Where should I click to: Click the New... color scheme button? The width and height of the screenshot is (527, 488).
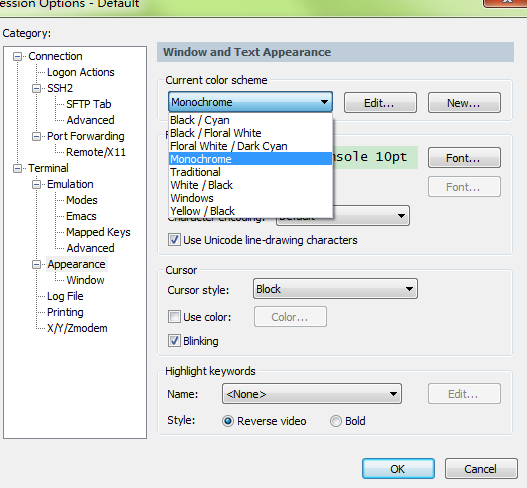[x=464, y=103]
